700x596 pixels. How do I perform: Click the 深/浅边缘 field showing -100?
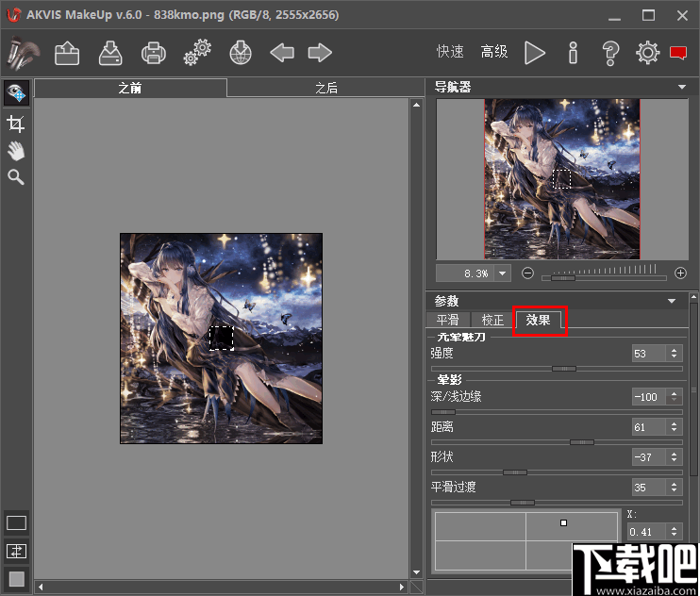coord(649,397)
